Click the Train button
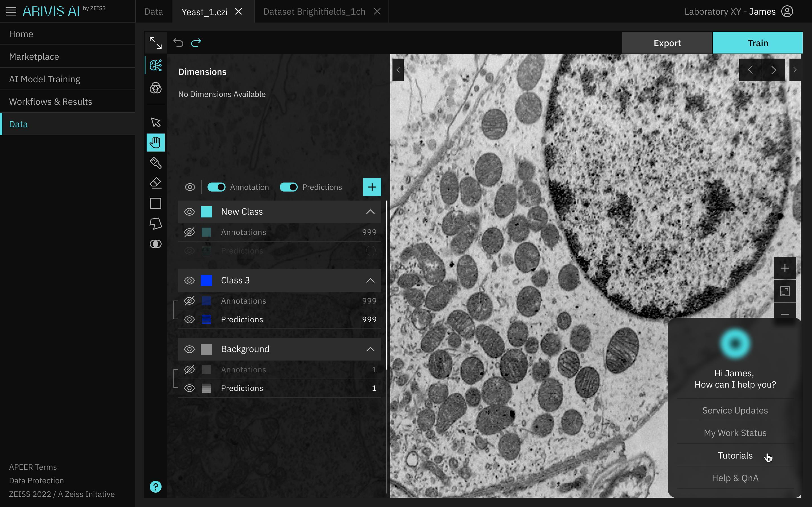The height and width of the screenshot is (507, 812). [757, 43]
